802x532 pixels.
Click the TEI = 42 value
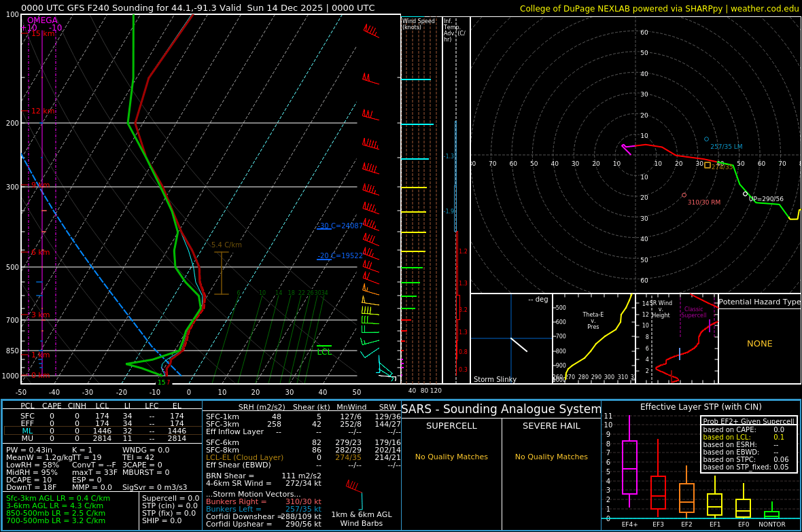tap(138, 458)
